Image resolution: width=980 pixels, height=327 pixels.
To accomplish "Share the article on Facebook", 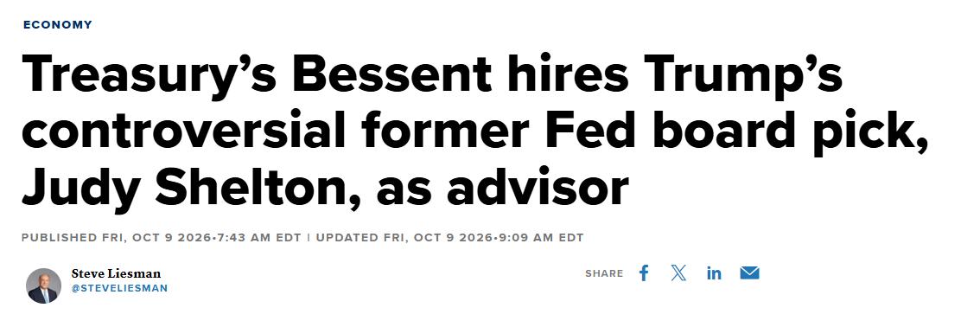I will tap(644, 273).
